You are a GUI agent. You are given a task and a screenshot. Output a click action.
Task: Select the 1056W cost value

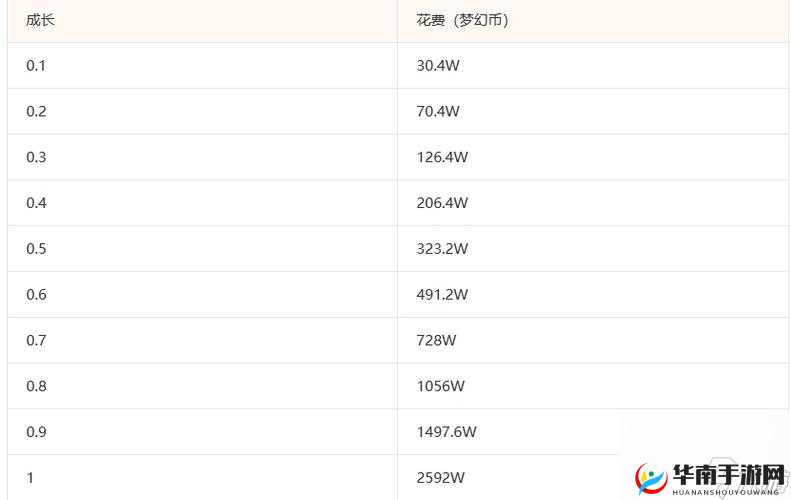[441, 386]
